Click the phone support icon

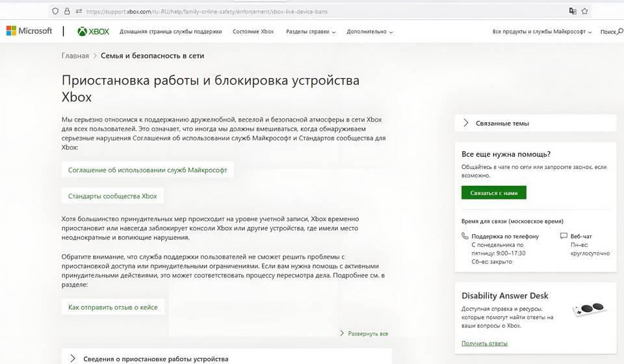coord(465,236)
